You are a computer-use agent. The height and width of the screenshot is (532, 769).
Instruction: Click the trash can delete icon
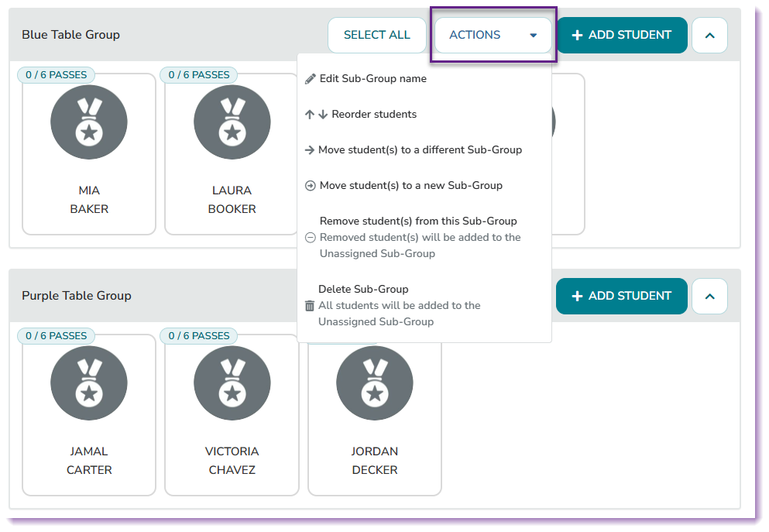[x=310, y=306]
